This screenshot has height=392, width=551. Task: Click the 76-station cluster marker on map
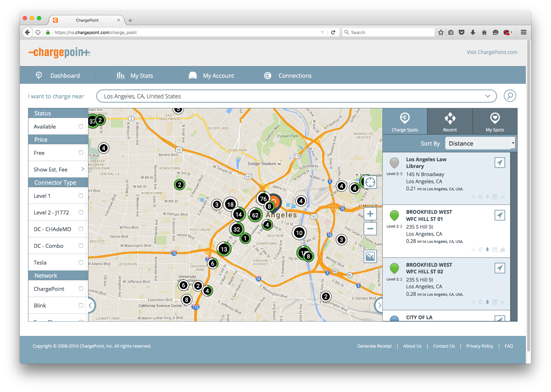pyautogui.click(x=263, y=199)
